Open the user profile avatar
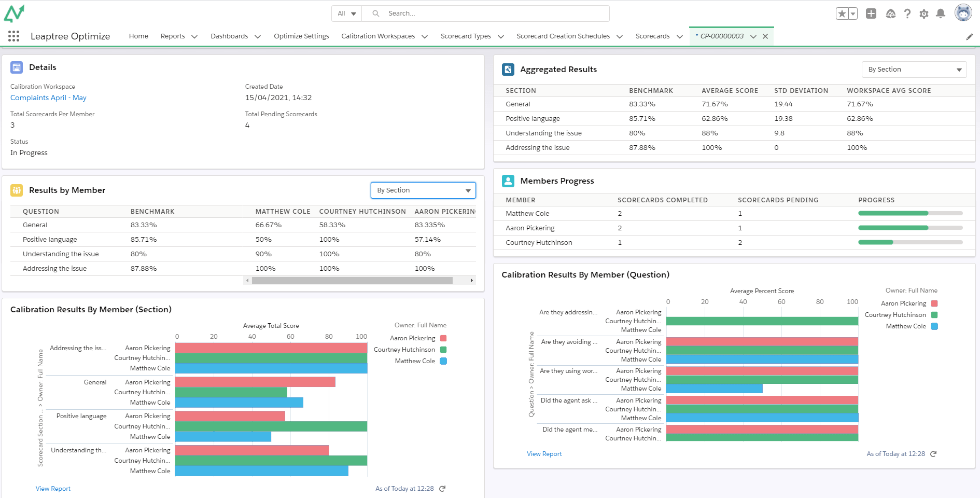 click(x=963, y=13)
